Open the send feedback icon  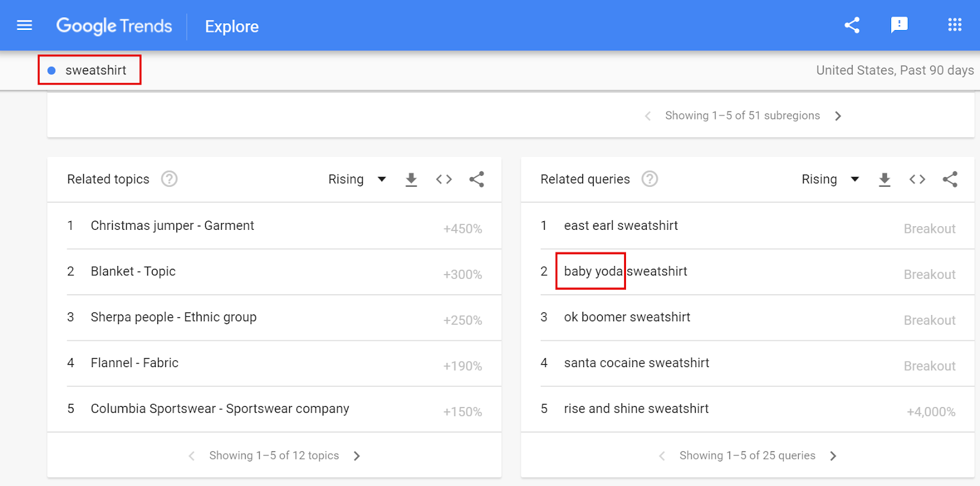899,25
